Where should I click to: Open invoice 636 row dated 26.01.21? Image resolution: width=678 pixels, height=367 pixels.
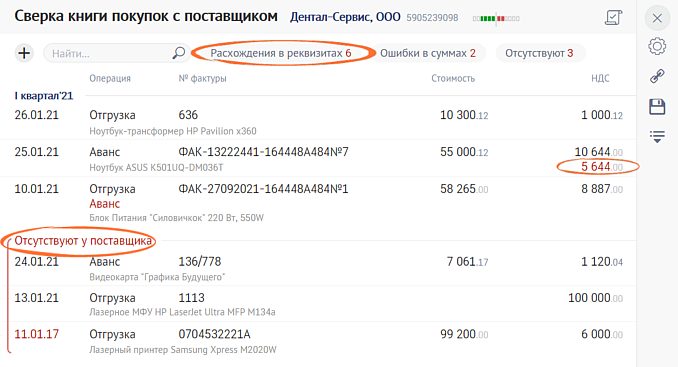tap(318, 121)
